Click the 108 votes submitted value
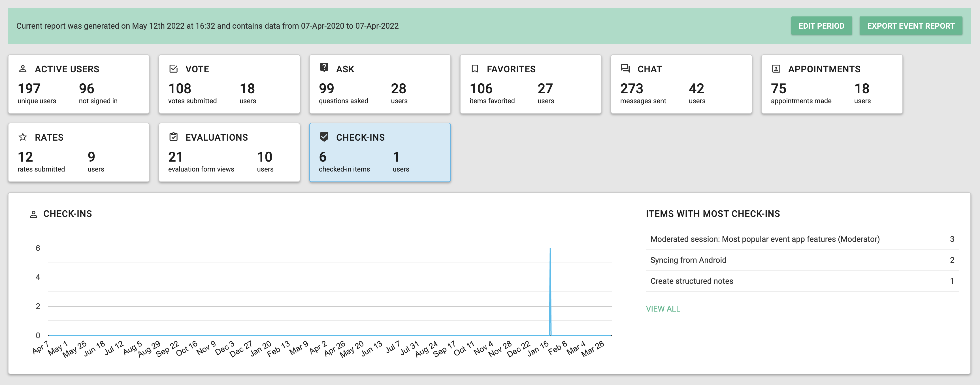 point(180,89)
